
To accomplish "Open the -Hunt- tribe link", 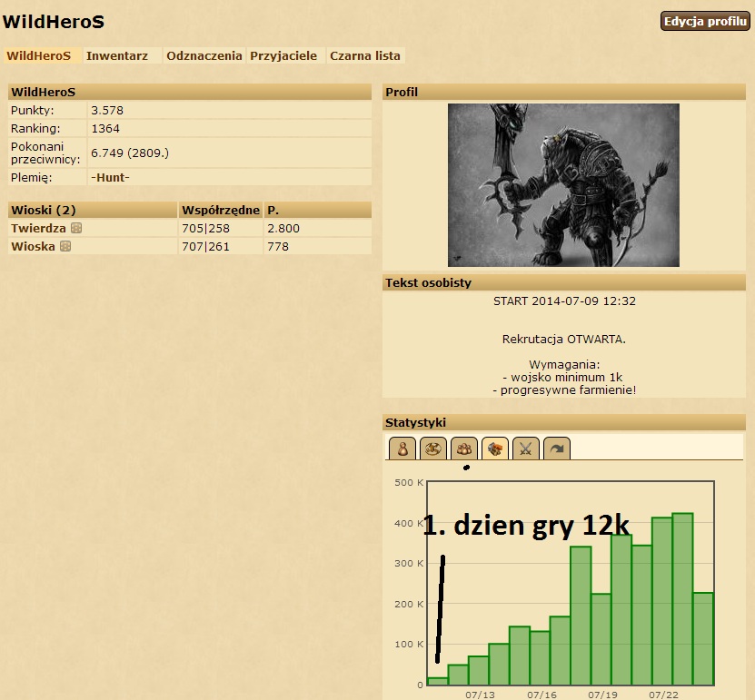I will [x=110, y=178].
